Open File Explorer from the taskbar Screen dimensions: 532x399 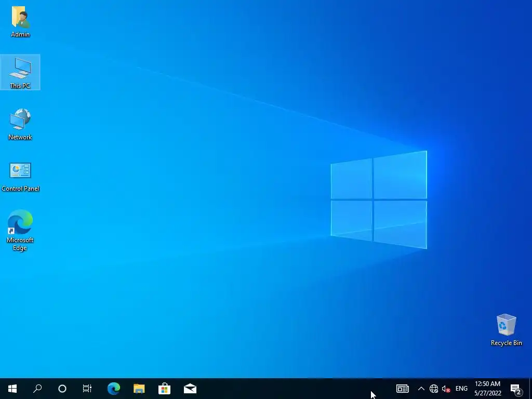pyautogui.click(x=139, y=389)
